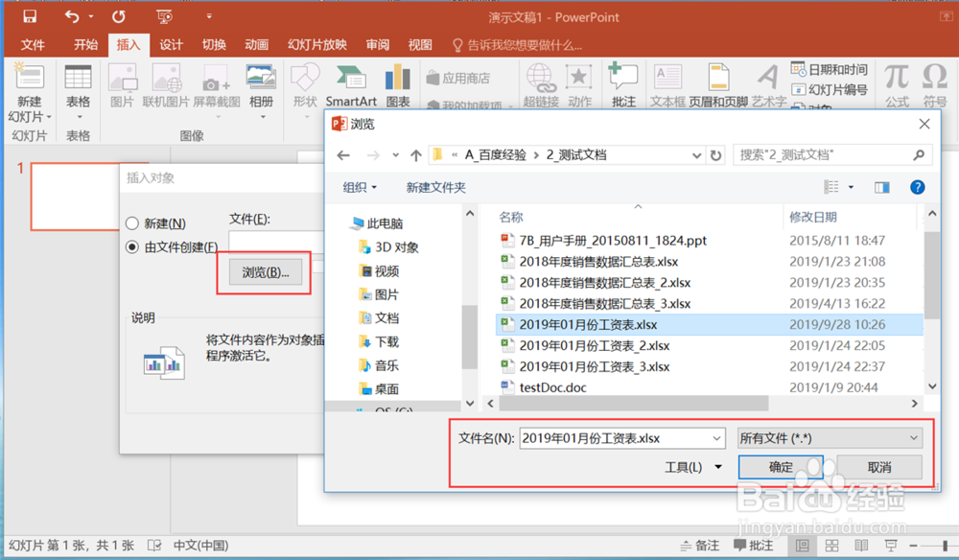Click the 符号 omega icon
The height and width of the screenshot is (560, 959).
934,79
